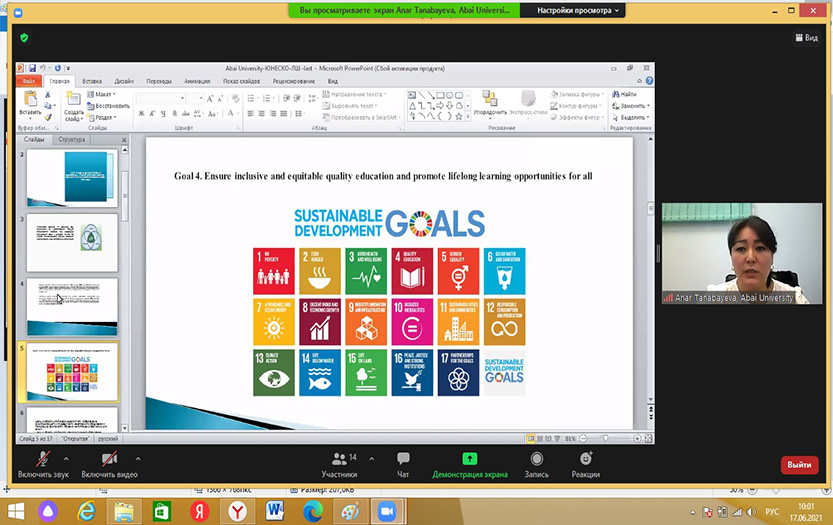Screen dimensions: 833x525
Task: Click numbered list icon
Action: [x=268, y=98]
